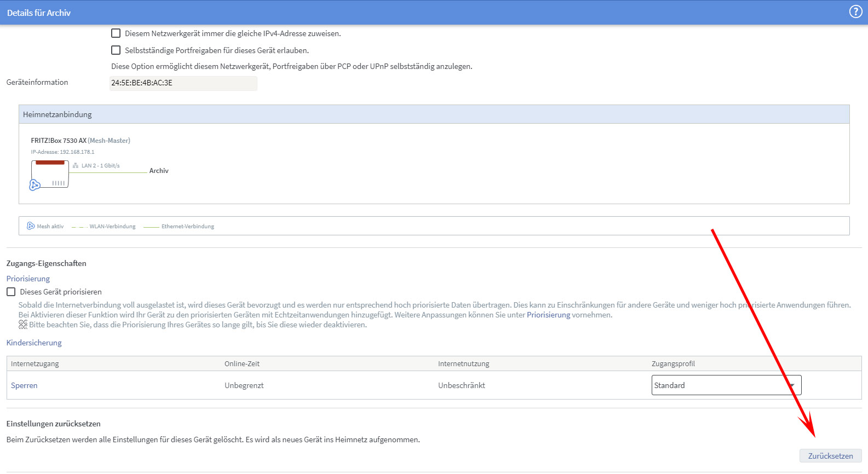Enable always assigning the same IPv4 address
Viewport: 868px width, 474px height.
tap(116, 33)
